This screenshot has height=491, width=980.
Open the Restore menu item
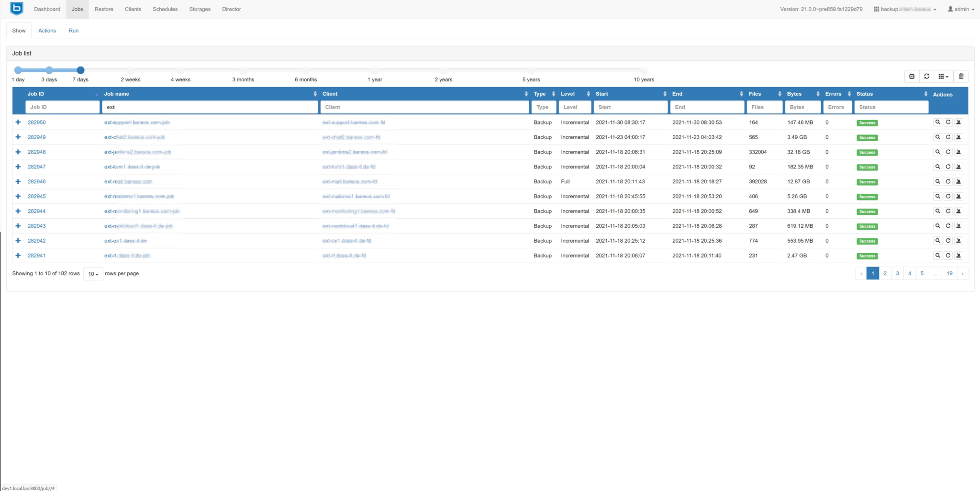pyautogui.click(x=104, y=9)
